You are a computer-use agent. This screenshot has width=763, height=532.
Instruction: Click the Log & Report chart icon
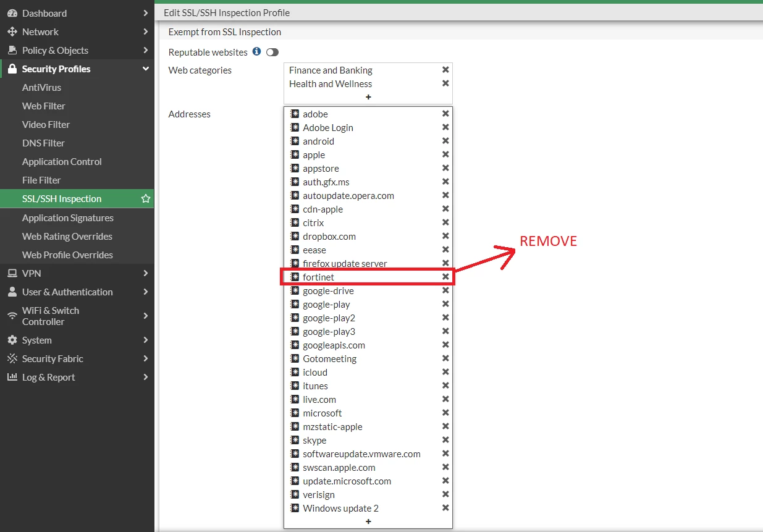coord(12,377)
